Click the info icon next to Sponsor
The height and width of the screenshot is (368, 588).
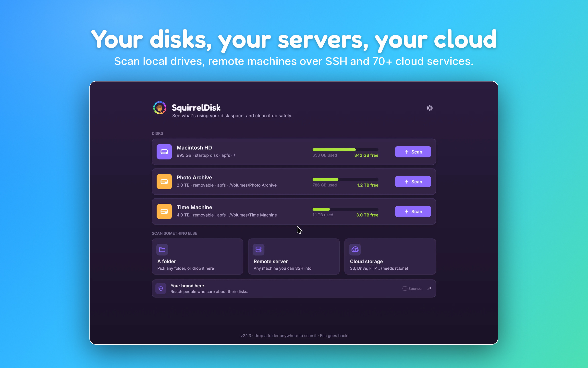point(405,289)
